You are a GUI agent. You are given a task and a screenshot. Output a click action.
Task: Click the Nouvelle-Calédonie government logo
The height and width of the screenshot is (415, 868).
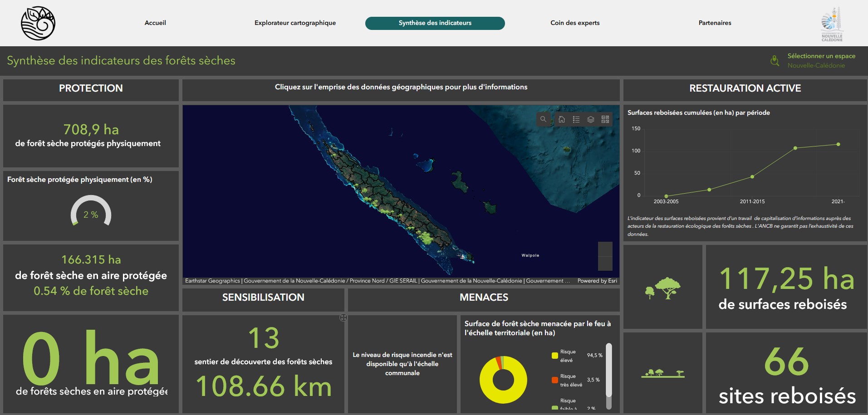point(832,24)
